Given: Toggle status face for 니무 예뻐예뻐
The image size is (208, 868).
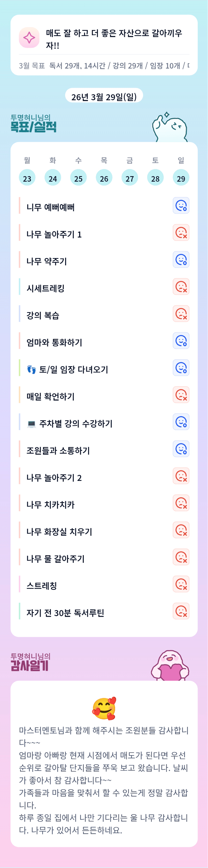Looking at the screenshot, I should 181,205.
